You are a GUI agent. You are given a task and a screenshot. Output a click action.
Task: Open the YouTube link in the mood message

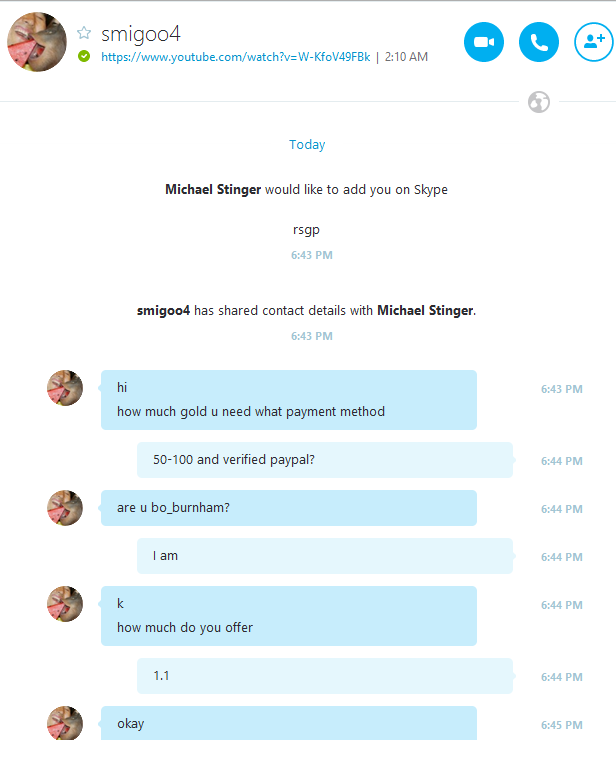[235, 57]
